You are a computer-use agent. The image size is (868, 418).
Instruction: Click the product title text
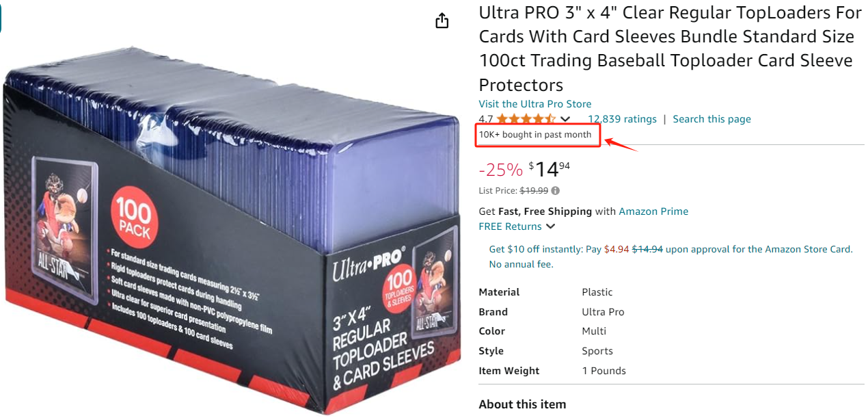(670, 49)
